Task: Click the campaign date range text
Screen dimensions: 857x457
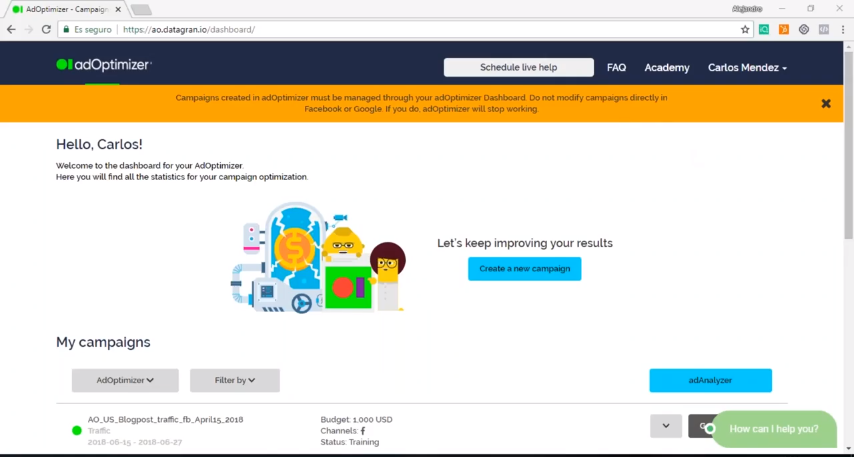Action: [135, 442]
